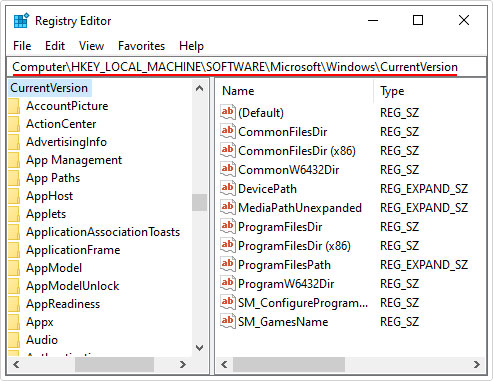Maximize the Registry Editor window
Screen dimensions: 493x381
click(x=418, y=21)
